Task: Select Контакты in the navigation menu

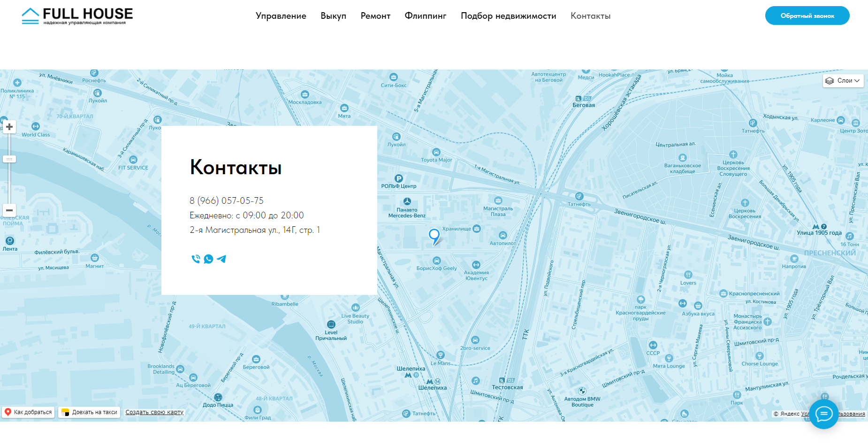Action: point(590,15)
